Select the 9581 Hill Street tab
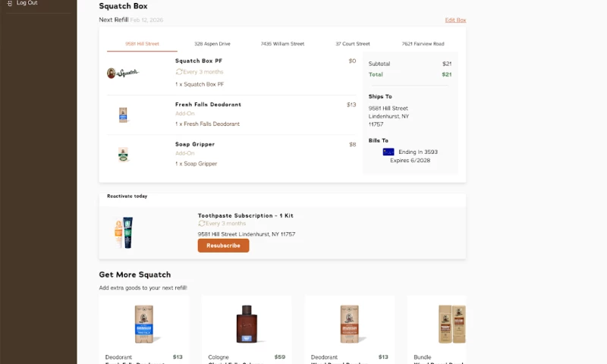The height and width of the screenshot is (364, 607). click(142, 44)
